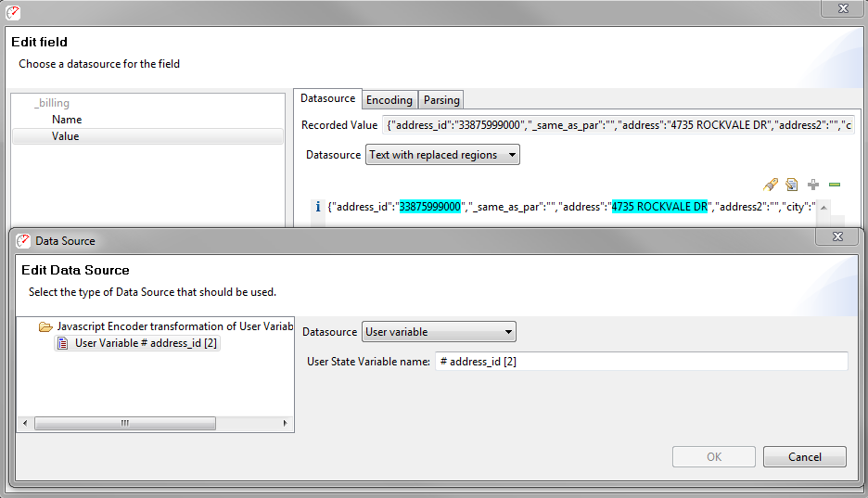Click the User State Variable name field
This screenshot has width=868, height=498.
pyautogui.click(x=641, y=362)
